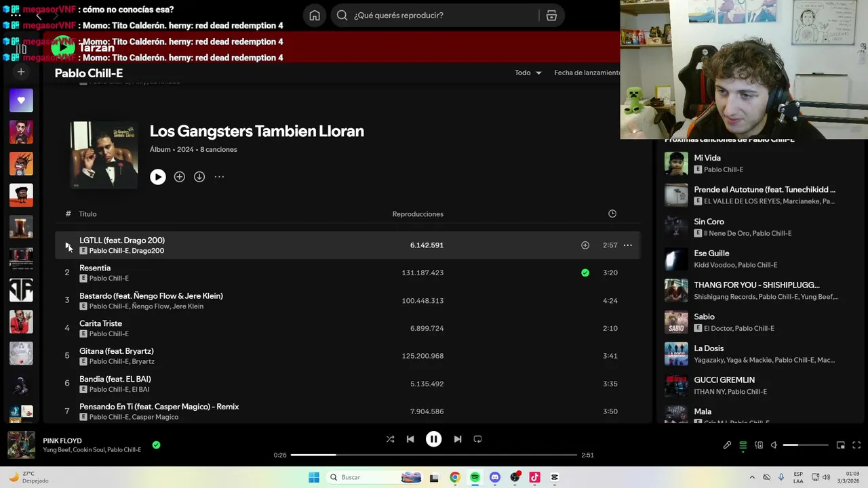
Task: Add the album to your library
Action: 179,177
